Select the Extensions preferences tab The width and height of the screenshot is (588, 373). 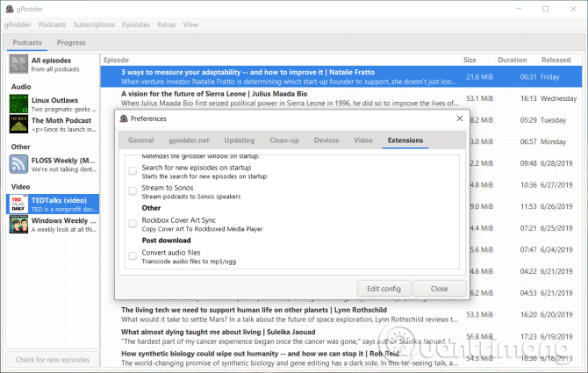pos(405,140)
